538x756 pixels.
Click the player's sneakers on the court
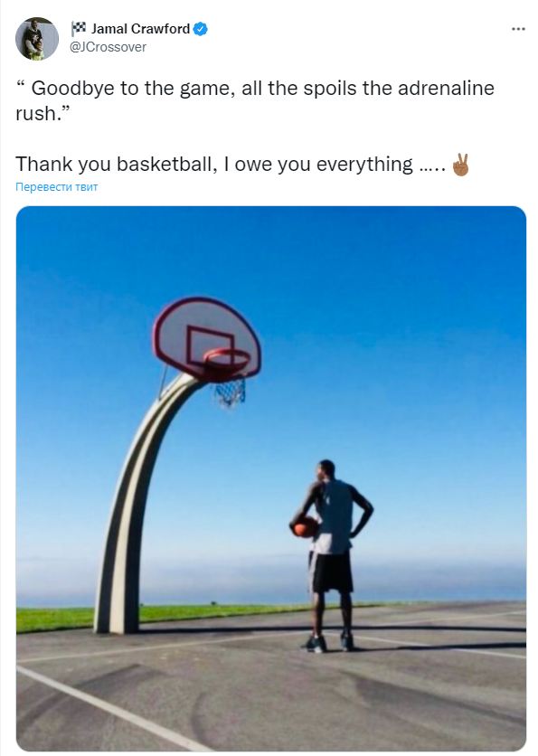click(x=329, y=644)
